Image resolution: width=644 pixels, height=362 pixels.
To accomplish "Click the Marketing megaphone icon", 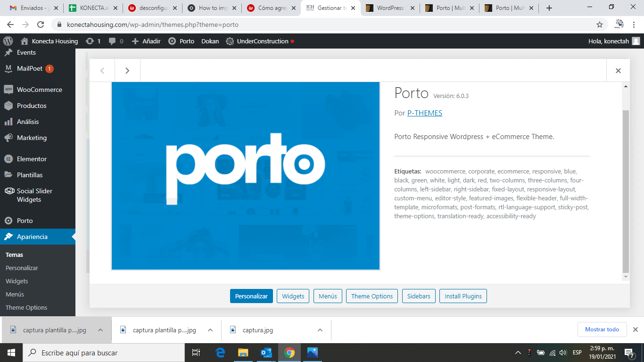I will [x=8, y=138].
